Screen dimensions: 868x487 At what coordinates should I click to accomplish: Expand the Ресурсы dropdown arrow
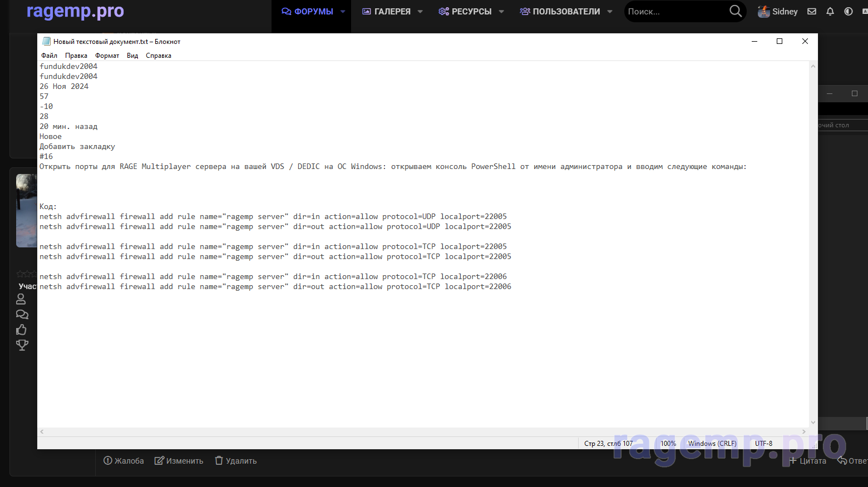coord(501,11)
